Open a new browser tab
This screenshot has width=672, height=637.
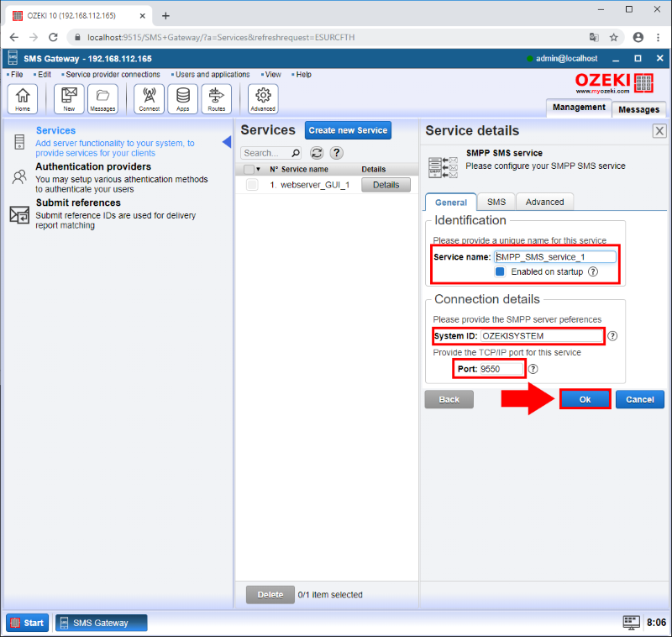click(165, 16)
